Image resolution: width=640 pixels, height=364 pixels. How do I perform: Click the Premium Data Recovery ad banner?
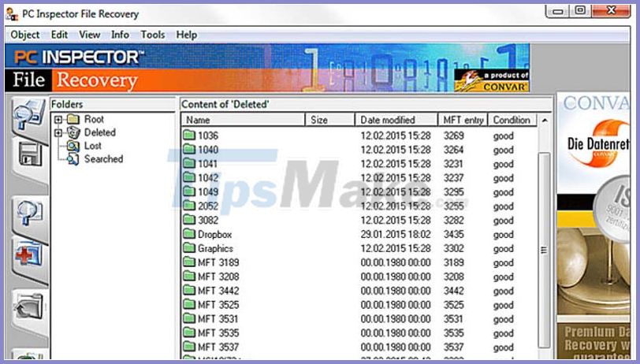(x=593, y=342)
